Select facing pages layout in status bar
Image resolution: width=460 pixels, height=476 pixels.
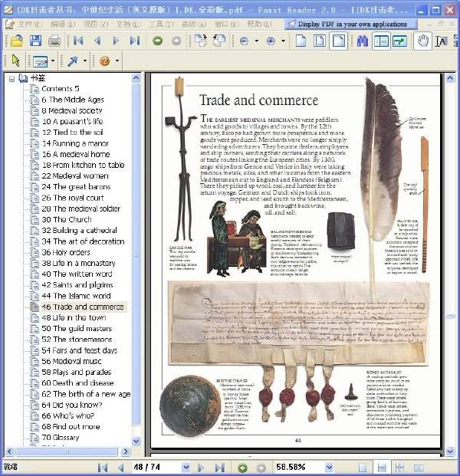coord(400,468)
